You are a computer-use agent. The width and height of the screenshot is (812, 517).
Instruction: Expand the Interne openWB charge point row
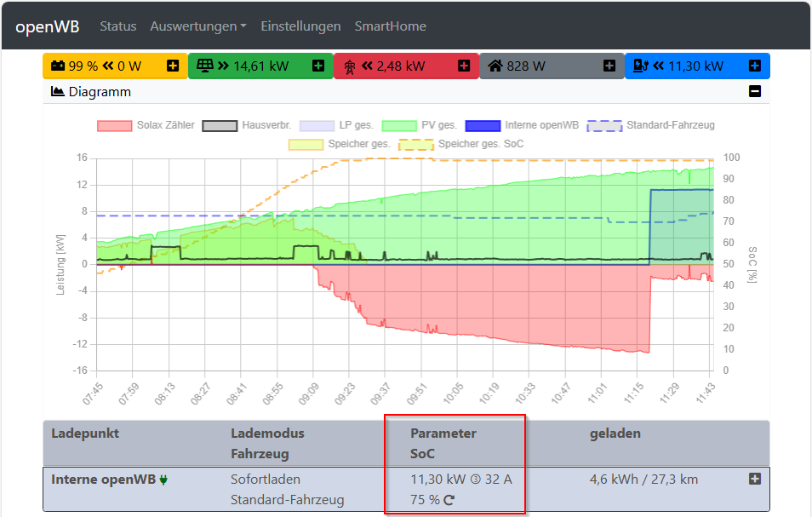click(755, 480)
